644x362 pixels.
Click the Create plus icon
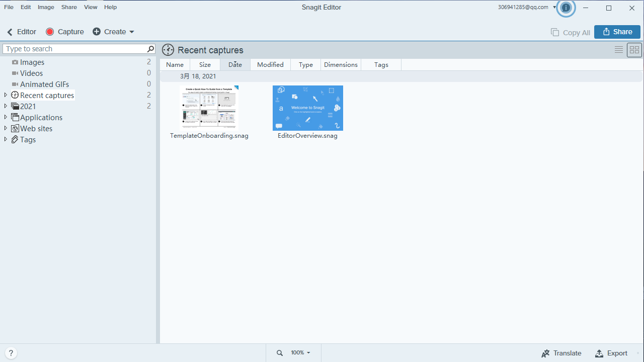point(97,32)
